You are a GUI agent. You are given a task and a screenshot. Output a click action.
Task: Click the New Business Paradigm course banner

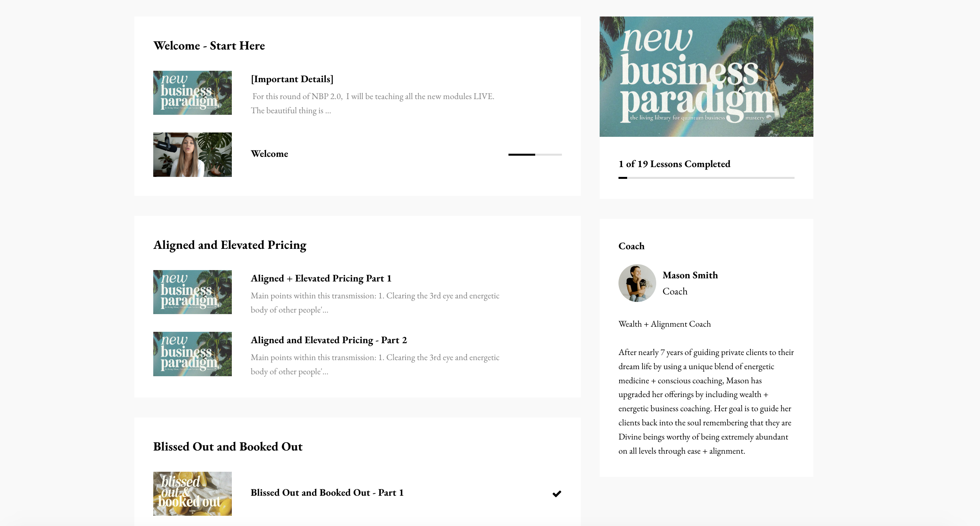tap(707, 77)
